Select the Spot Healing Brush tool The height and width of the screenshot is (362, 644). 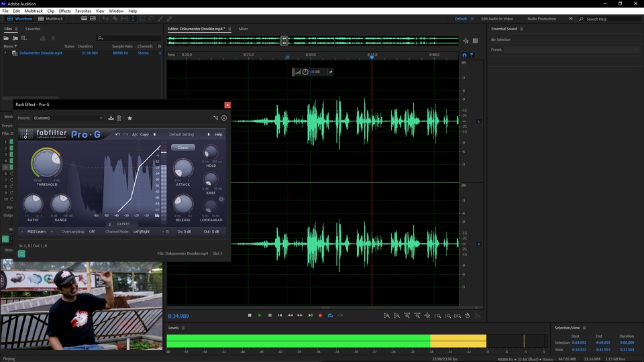pos(169,19)
